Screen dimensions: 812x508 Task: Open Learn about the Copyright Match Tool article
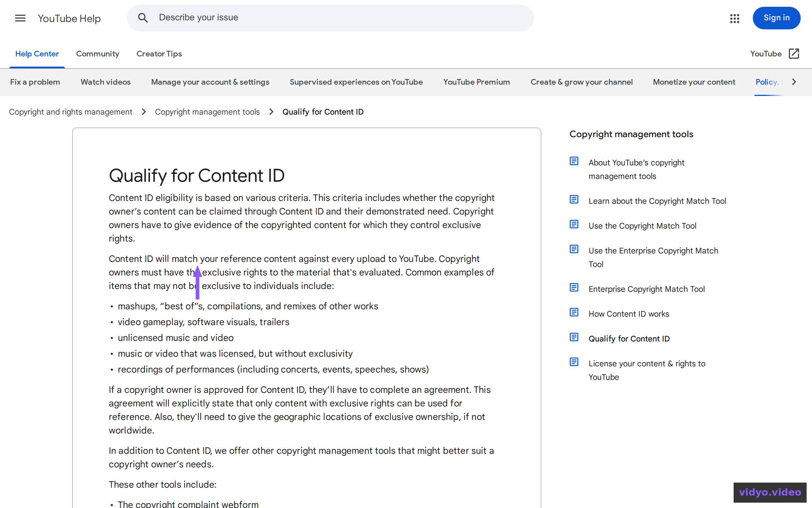pos(657,201)
